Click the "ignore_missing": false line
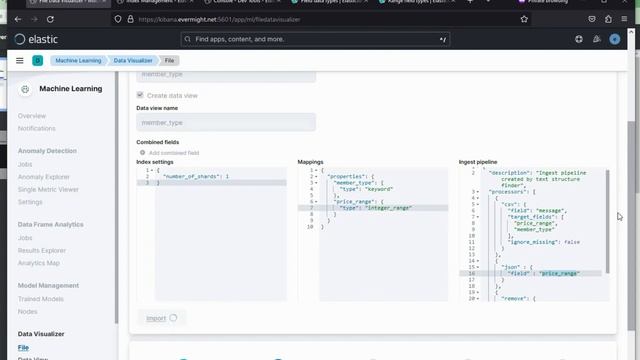This screenshot has width=640, height=360. pyautogui.click(x=544, y=242)
